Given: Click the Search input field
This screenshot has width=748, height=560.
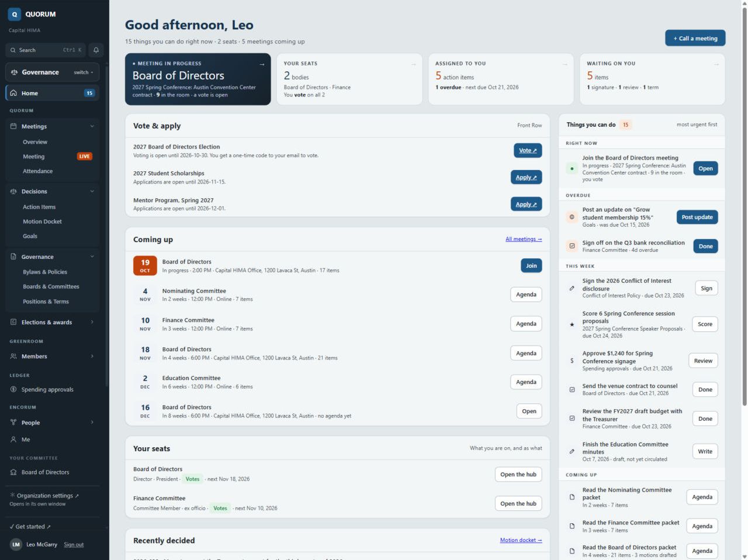Looking at the screenshot, I should coord(46,50).
